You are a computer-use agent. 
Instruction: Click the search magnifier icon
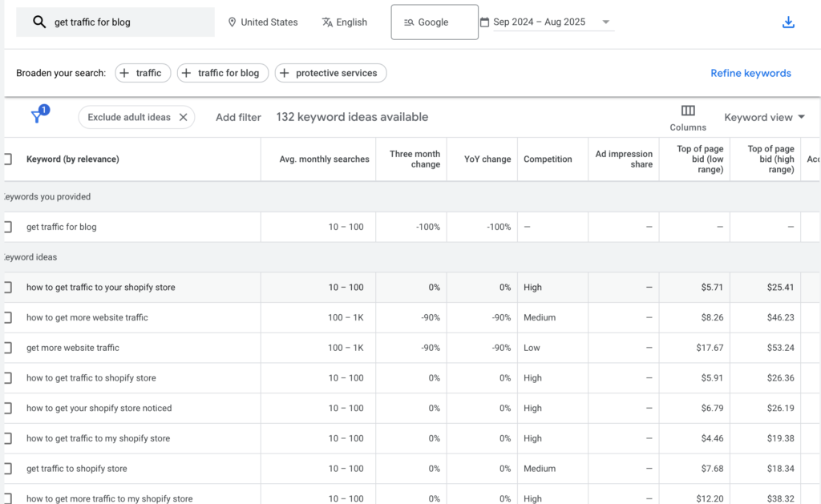[x=38, y=22]
